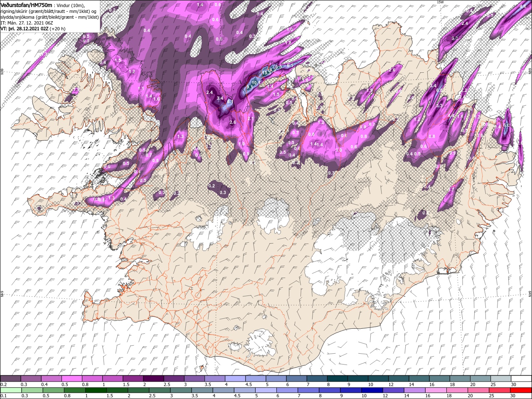
Task: Click the 'Vindur (10m)' text in the title
Action: (70, 5)
